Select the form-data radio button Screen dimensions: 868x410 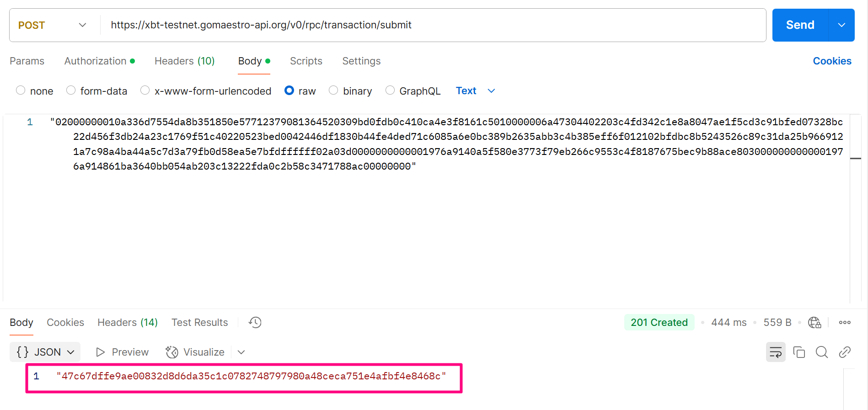[x=71, y=91]
